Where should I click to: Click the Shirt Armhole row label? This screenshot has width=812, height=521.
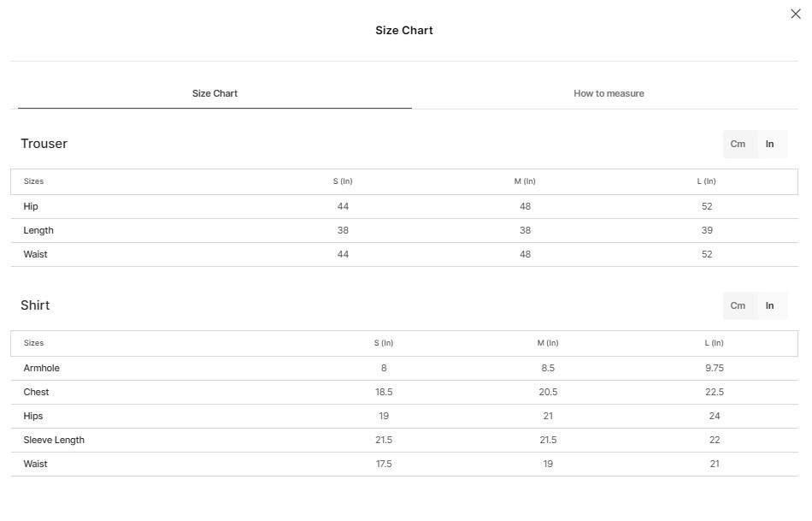41,368
